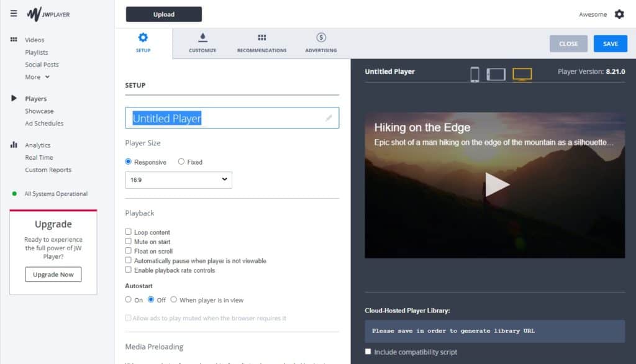636x364 pixels.
Task: Click the Customize droplet icon
Action: click(202, 38)
